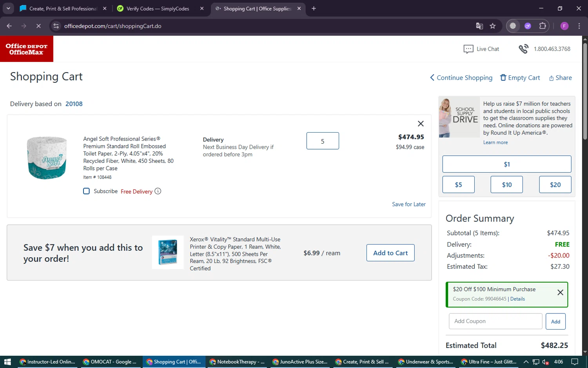588x368 pixels.
Task: Click the address bar URL
Action: pos(113,26)
